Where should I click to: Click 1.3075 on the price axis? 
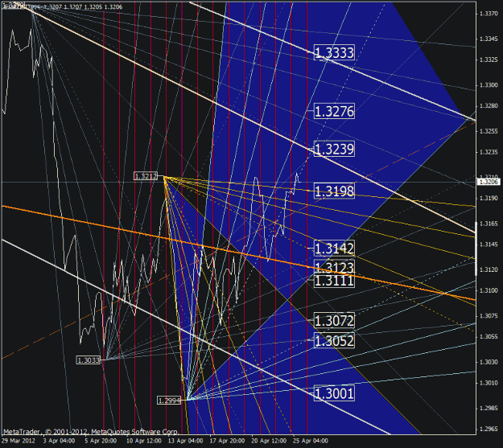click(x=489, y=316)
